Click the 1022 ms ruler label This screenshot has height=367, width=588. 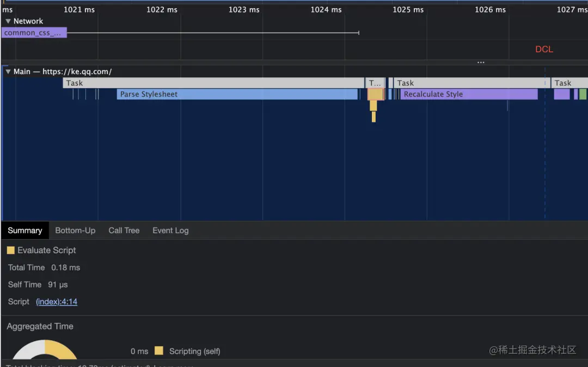coord(162,10)
